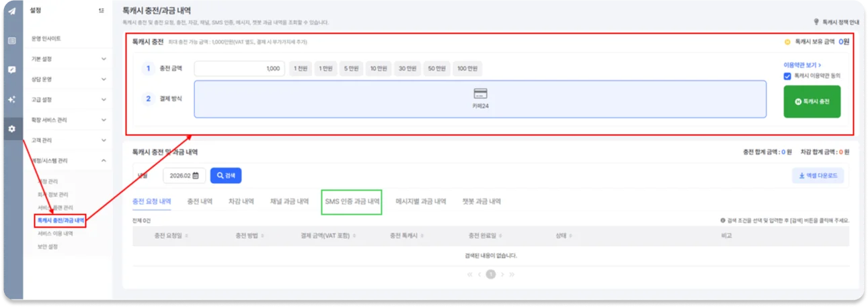Open 톡캐시 충전/과금 내역 sidebar item
868x307 pixels.
pyautogui.click(x=61, y=219)
